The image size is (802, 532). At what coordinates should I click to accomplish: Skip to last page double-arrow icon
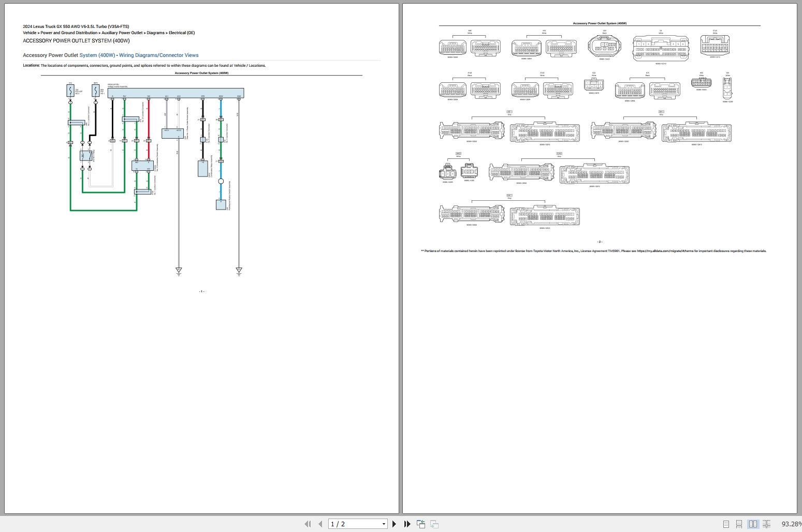coord(407,524)
